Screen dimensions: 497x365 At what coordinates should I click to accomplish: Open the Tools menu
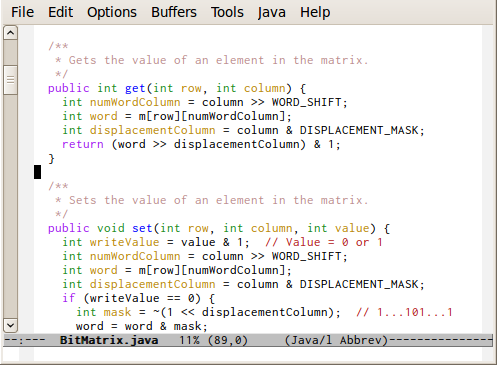(227, 12)
